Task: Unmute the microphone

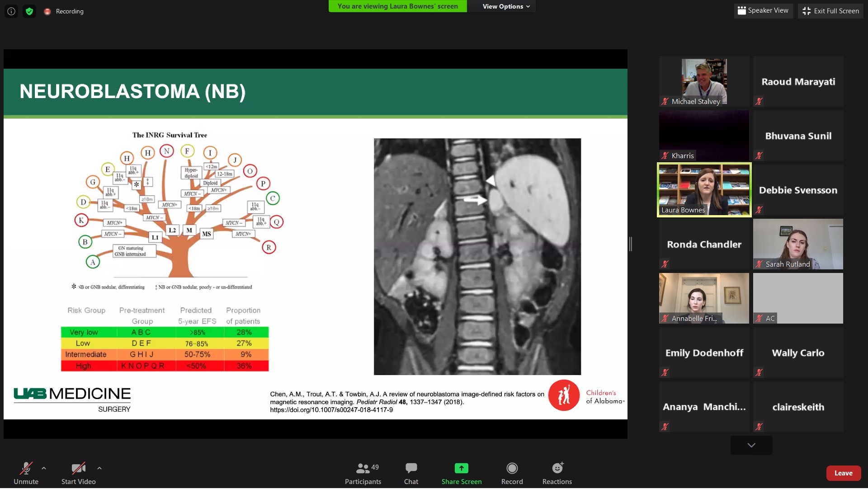Action: 26,474
